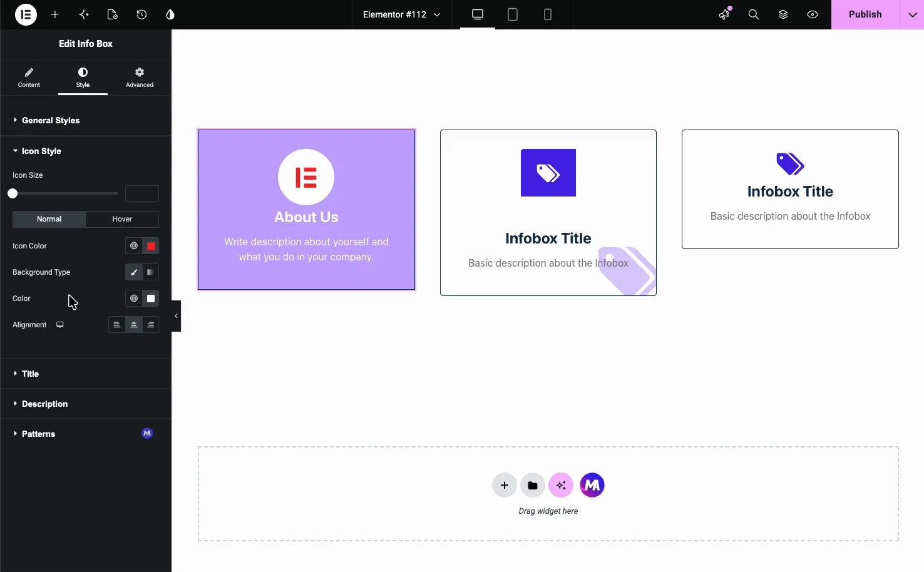Open the History clock icon
The width and height of the screenshot is (924, 572).
[141, 14]
